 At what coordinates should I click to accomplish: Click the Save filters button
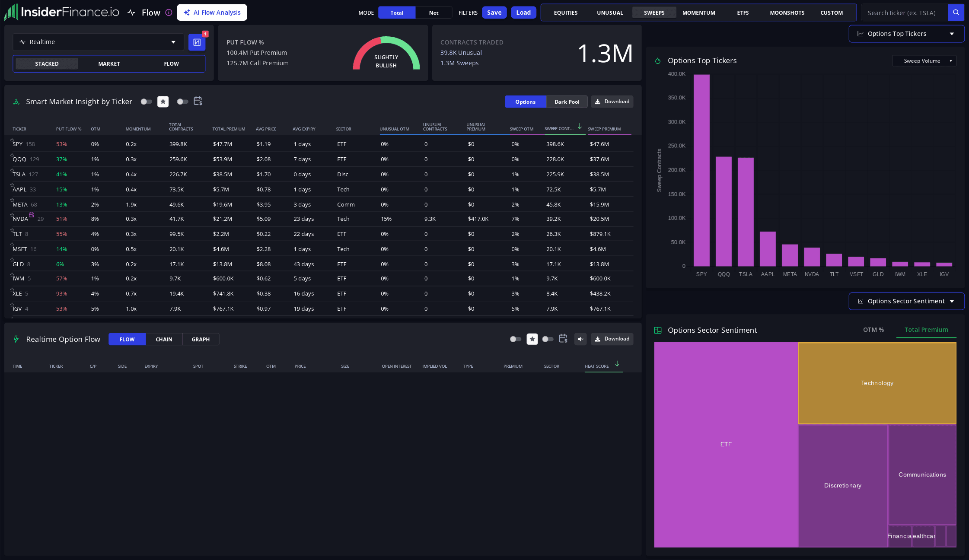[x=494, y=13]
